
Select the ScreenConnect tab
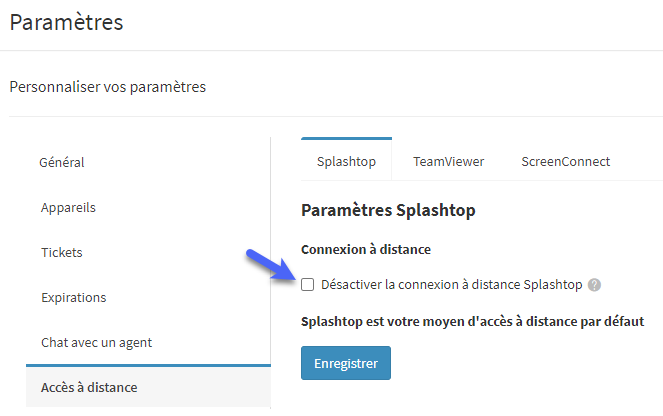pyautogui.click(x=565, y=161)
